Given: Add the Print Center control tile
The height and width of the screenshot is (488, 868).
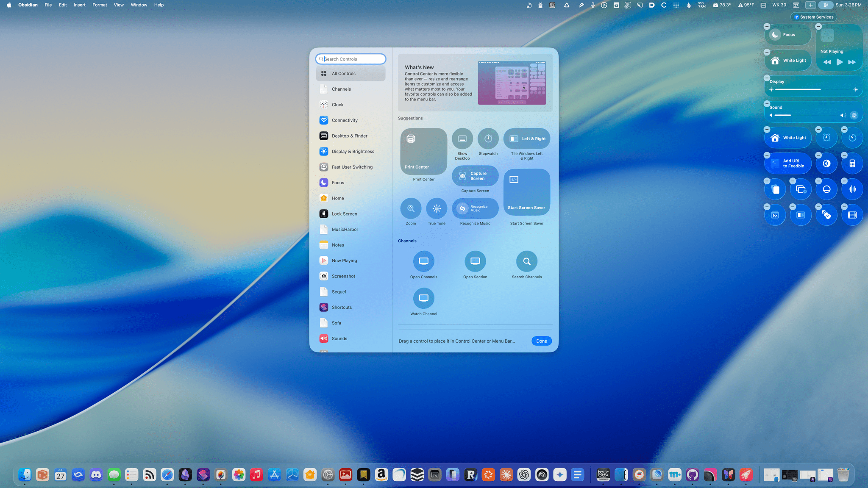Looking at the screenshot, I should tap(423, 151).
